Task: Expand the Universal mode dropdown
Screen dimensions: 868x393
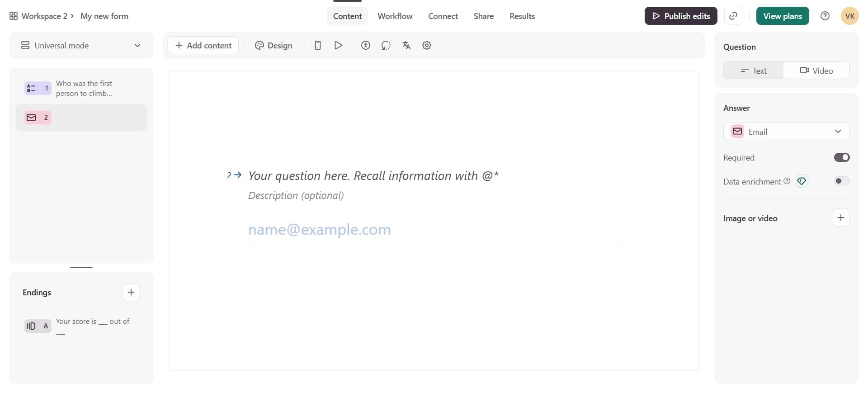Action: [x=81, y=45]
